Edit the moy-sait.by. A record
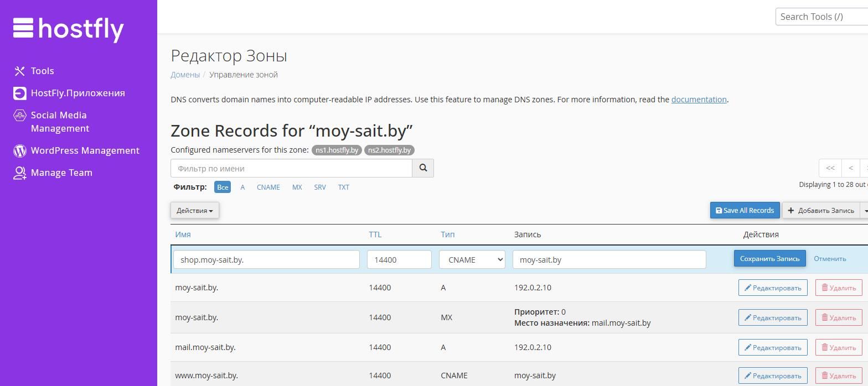This screenshot has width=868, height=386. point(773,288)
